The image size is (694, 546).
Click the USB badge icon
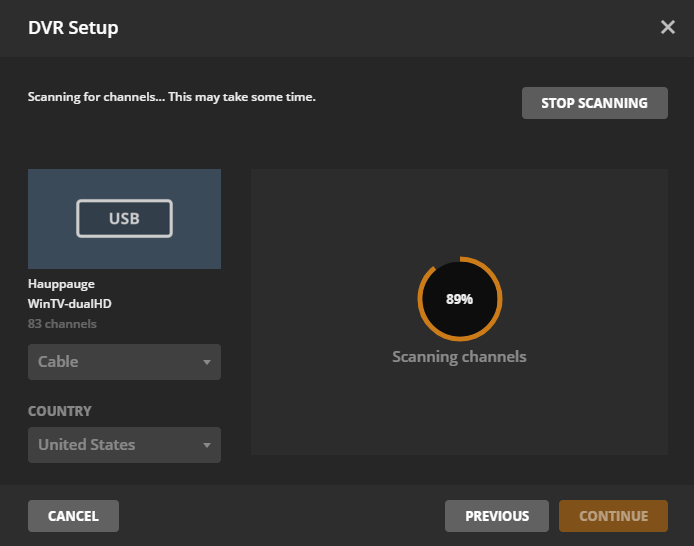(x=124, y=218)
